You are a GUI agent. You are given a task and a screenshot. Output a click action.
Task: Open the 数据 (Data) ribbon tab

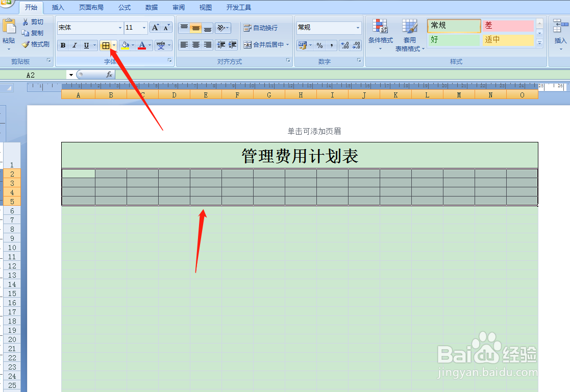(151, 7)
